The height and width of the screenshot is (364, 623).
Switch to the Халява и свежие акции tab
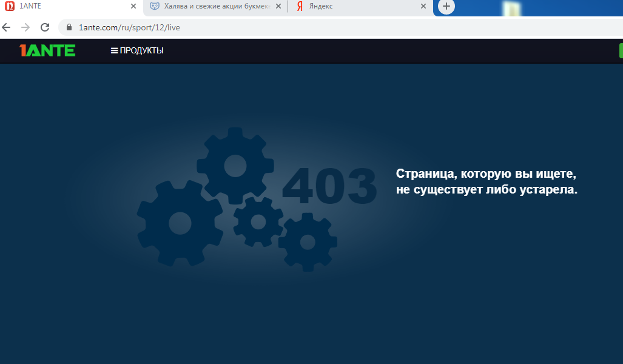pos(217,6)
